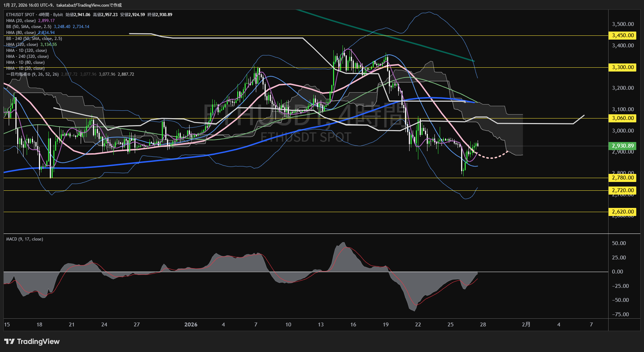Click the green current price 2,930.89 label
This screenshot has height=352, width=644.
coord(623,146)
